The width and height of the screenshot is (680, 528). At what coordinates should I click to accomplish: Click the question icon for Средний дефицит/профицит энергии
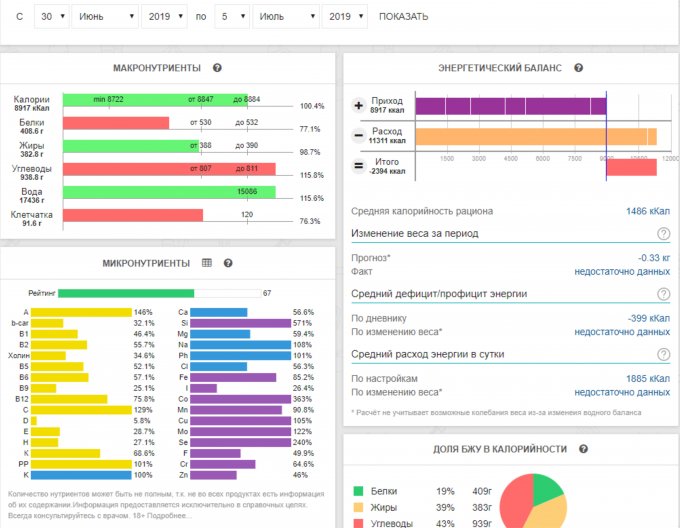click(663, 294)
